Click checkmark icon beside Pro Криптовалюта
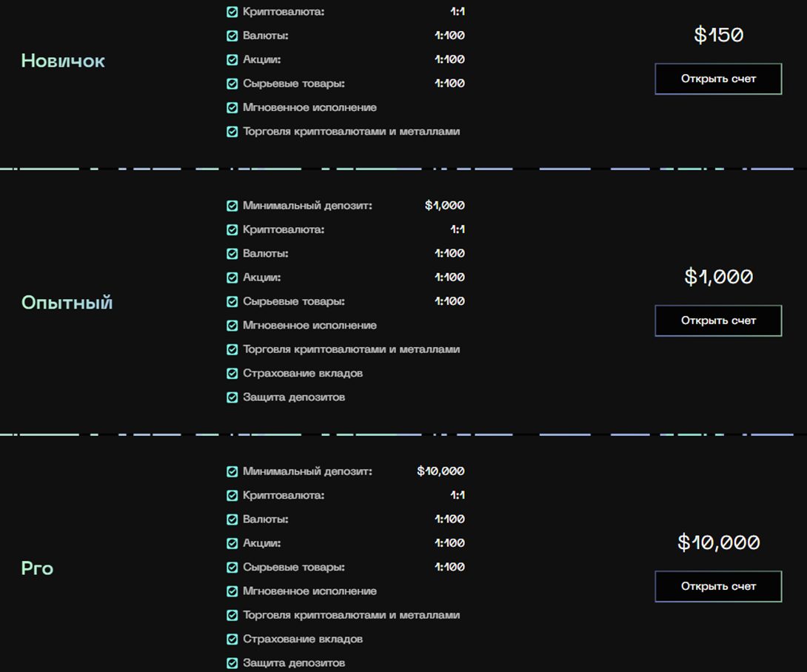This screenshot has height=672, width=807. pos(232,496)
